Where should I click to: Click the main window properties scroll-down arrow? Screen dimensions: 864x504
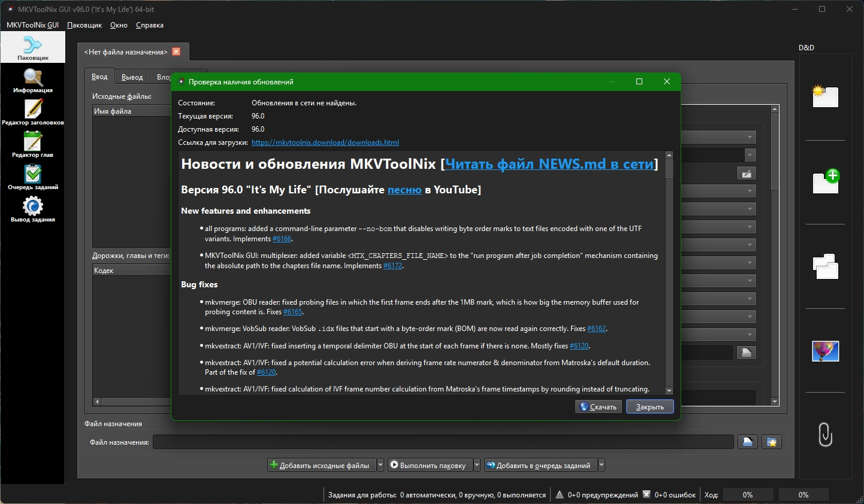[775, 402]
